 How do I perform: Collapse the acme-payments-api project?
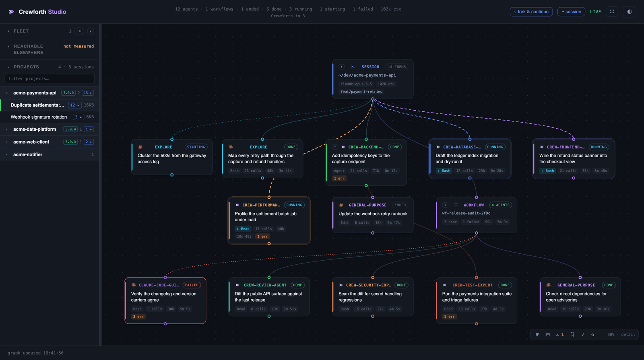[x=6, y=93]
